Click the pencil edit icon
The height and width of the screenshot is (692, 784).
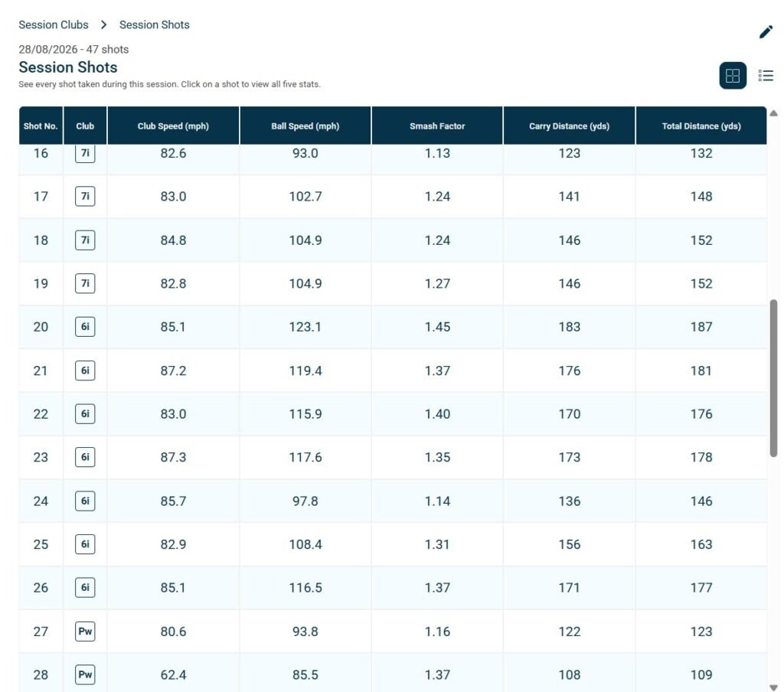pyautogui.click(x=766, y=32)
